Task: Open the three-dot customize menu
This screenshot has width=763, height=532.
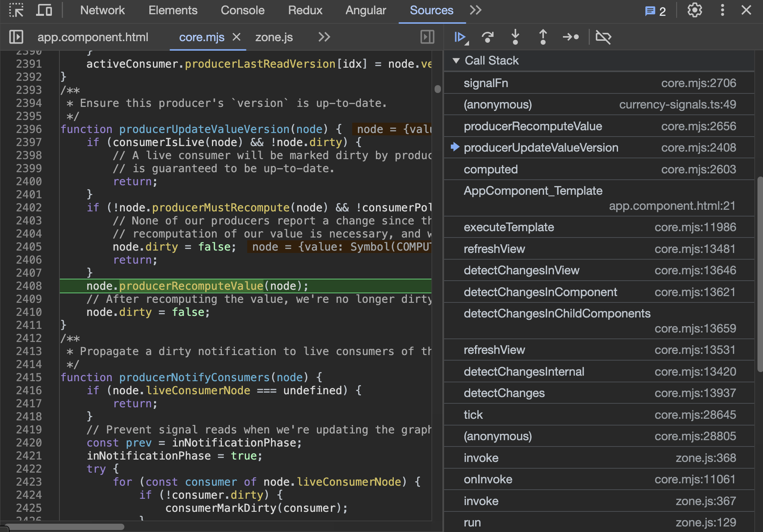Action: click(722, 10)
